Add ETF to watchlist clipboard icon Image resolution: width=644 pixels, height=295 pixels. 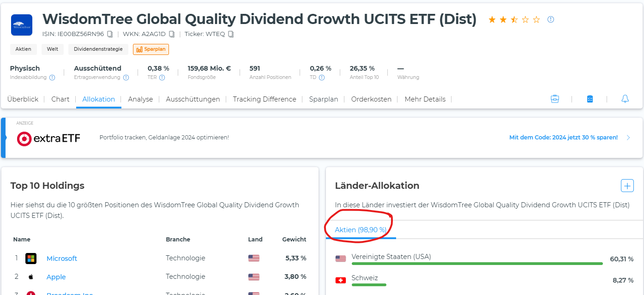pos(590,99)
